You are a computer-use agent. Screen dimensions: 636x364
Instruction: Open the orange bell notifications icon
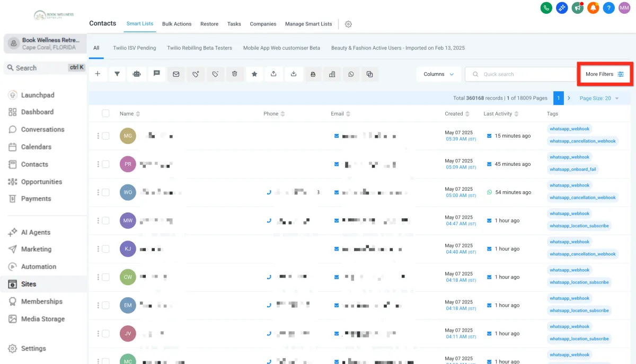pyautogui.click(x=593, y=8)
